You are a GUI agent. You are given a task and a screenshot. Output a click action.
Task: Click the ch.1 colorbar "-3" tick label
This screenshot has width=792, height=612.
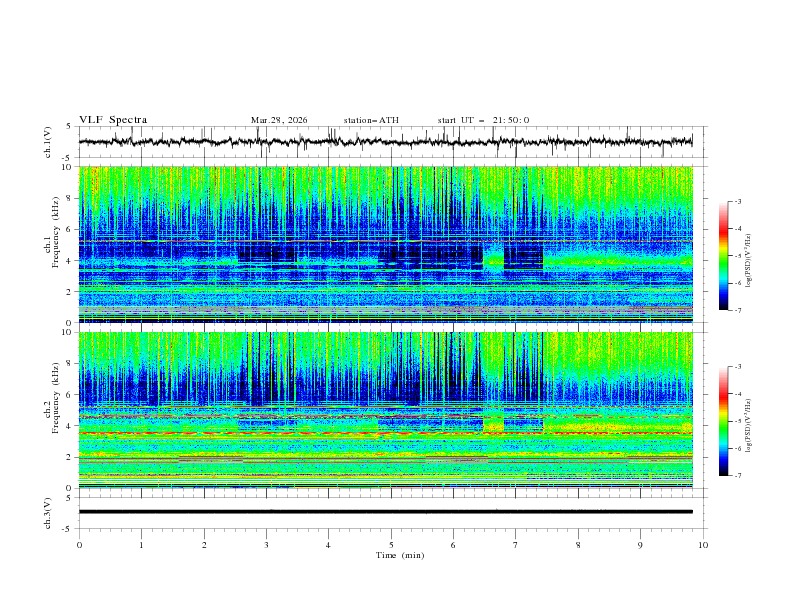tap(738, 201)
